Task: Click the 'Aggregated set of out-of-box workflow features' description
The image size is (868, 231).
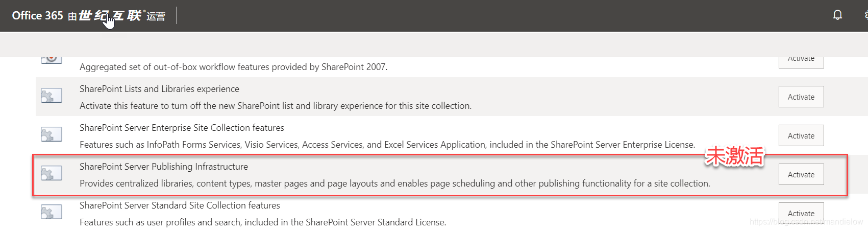Action: pos(234,67)
